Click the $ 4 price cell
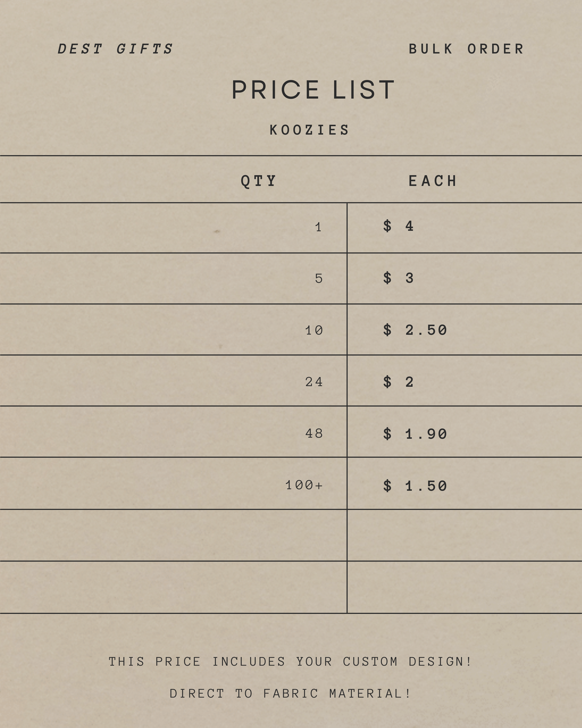Screen dimensions: 582x728 [x=398, y=226]
